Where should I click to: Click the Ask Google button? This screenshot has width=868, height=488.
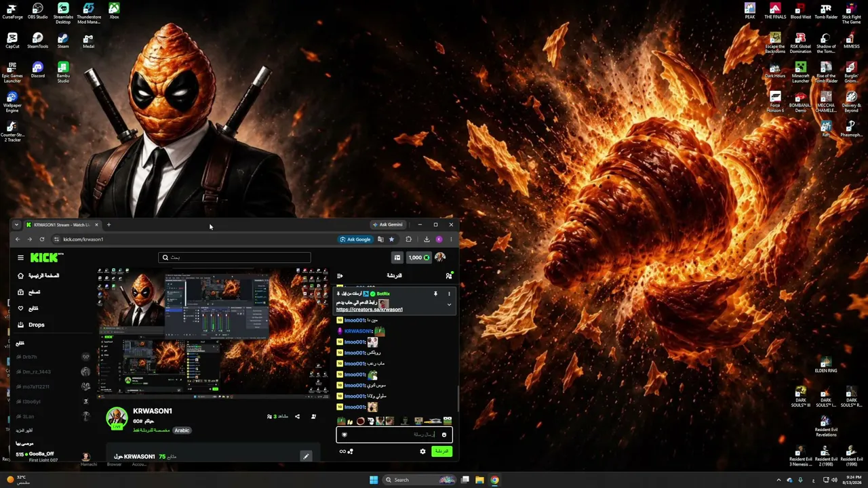click(355, 239)
